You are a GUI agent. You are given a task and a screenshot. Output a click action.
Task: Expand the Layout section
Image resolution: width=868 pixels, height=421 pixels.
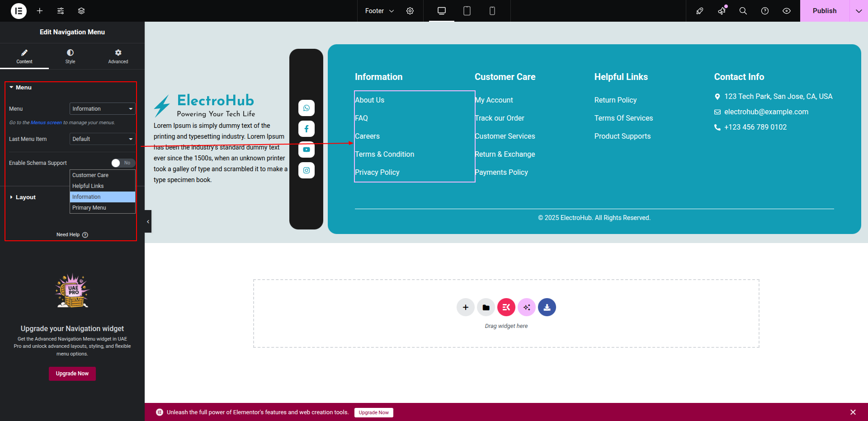pyautogui.click(x=25, y=197)
